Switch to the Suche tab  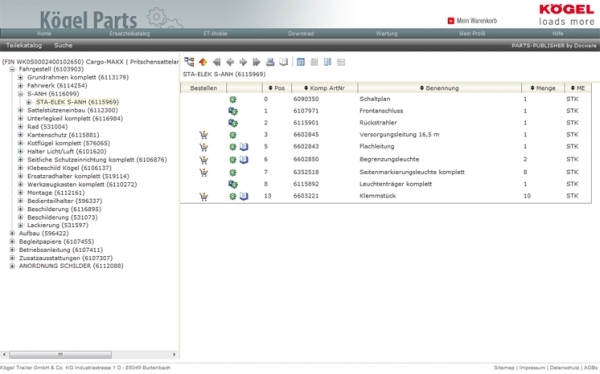coord(63,46)
